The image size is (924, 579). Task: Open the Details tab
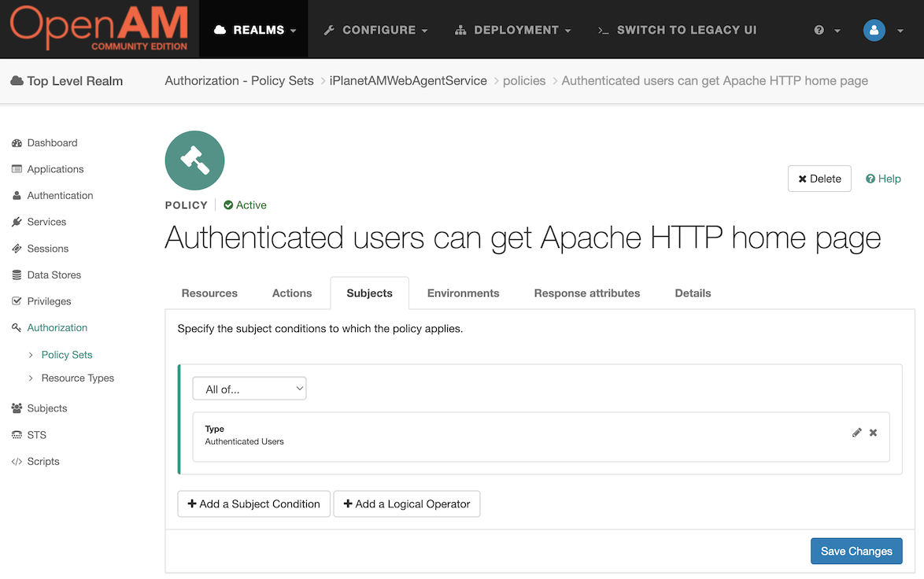coord(693,293)
